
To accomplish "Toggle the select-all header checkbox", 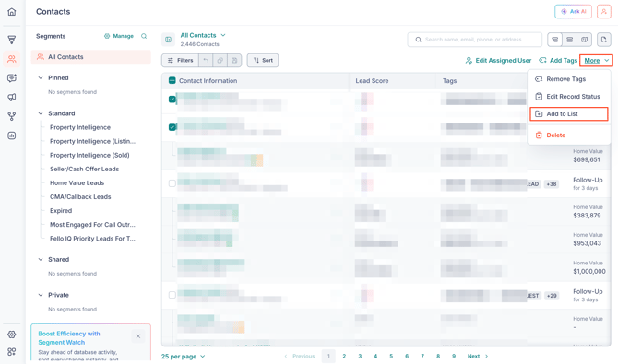I will [172, 81].
